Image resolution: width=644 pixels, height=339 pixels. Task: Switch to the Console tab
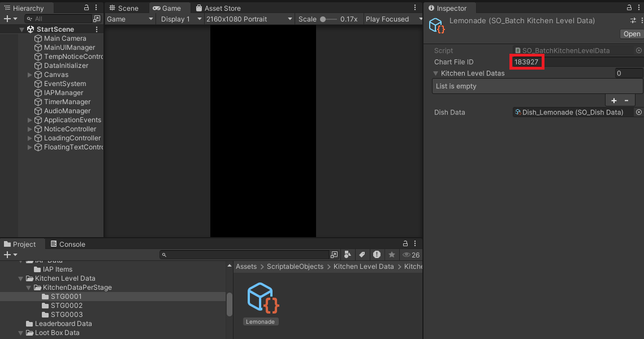[68, 244]
